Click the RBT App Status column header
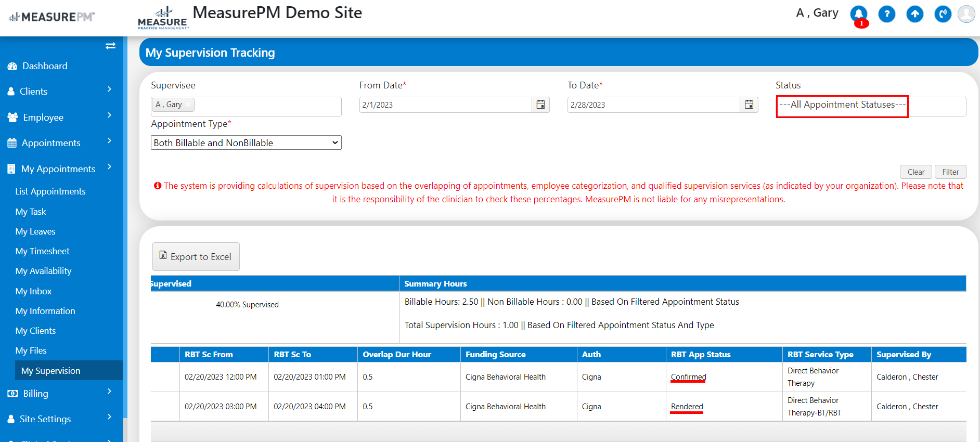 click(x=724, y=354)
